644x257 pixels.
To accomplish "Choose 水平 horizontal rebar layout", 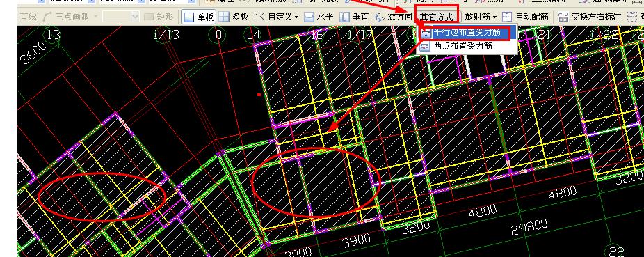I will click(x=319, y=17).
